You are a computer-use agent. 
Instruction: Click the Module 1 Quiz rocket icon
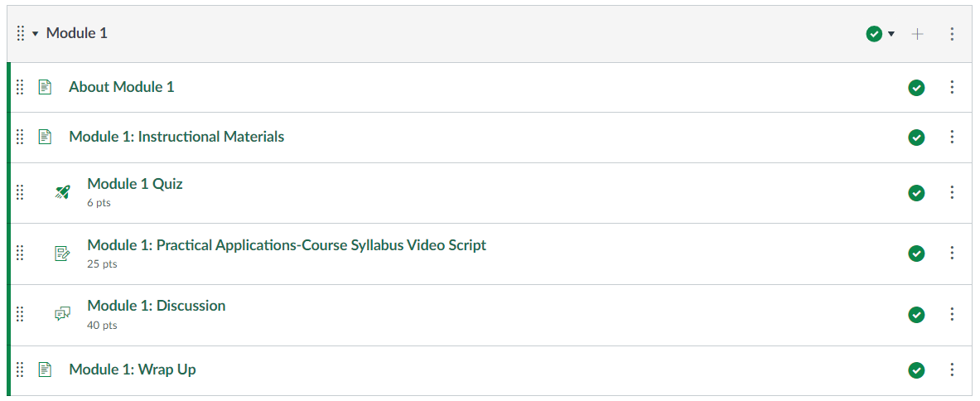tap(63, 192)
